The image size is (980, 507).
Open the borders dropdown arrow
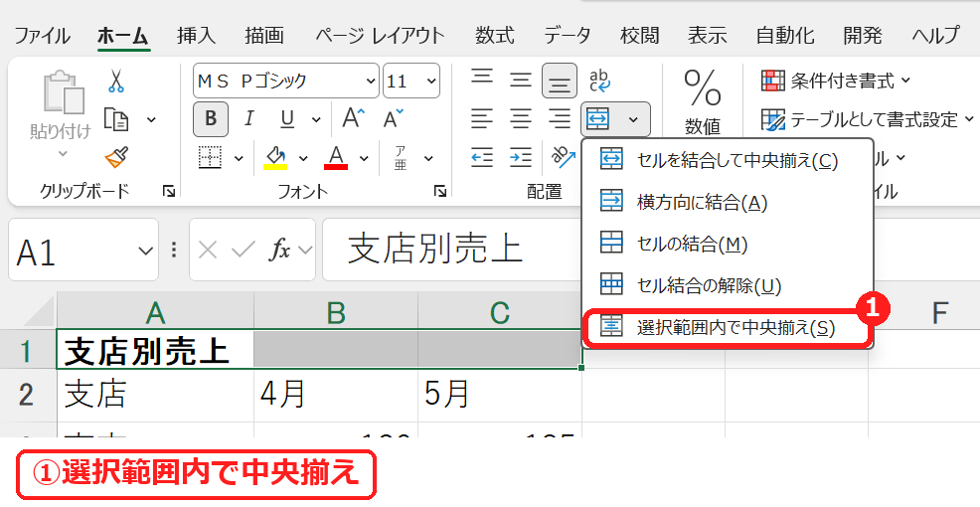click(239, 158)
